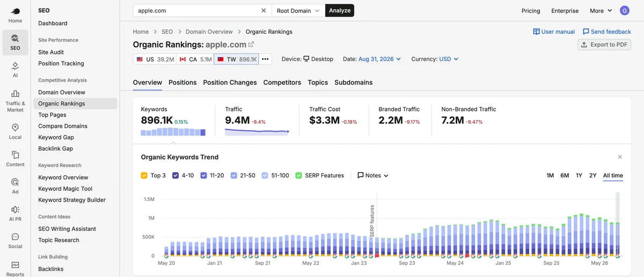The image size is (644, 277).
Task: Open Traffic & Market section icon
Action: tap(15, 94)
